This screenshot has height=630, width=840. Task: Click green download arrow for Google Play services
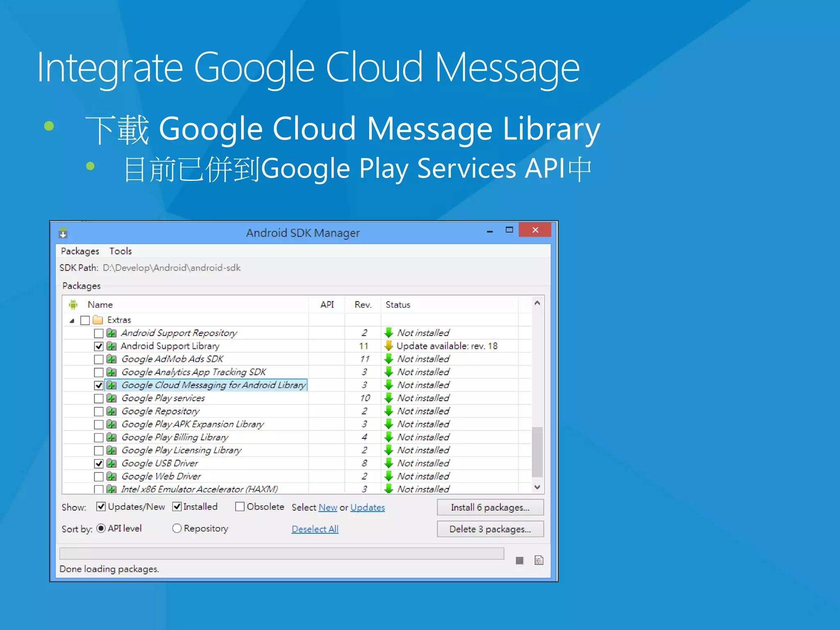pyautogui.click(x=389, y=398)
